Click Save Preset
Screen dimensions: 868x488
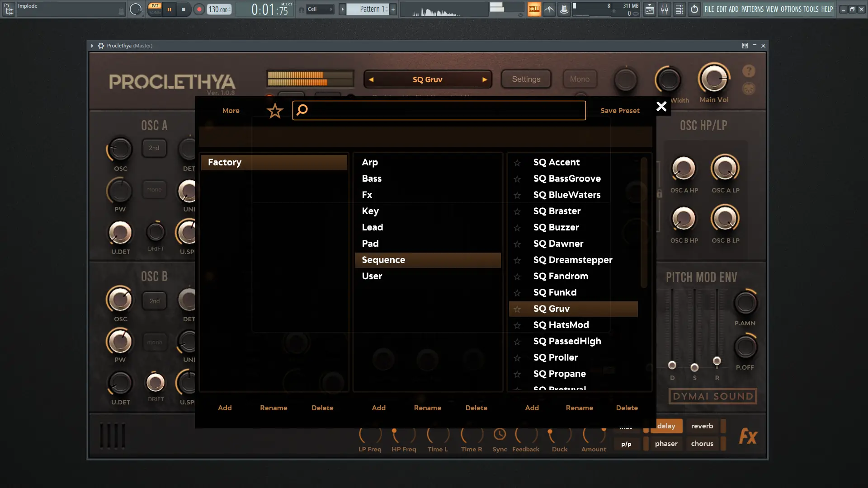(620, 111)
